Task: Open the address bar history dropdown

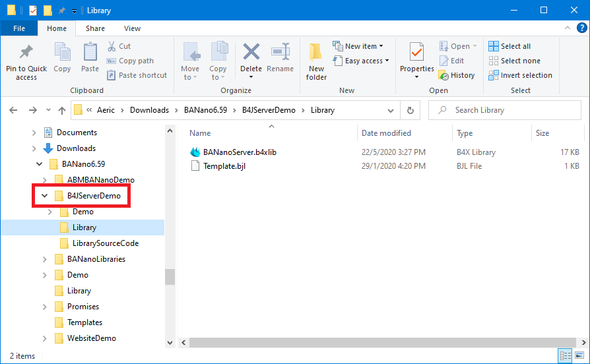Action: point(391,111)
